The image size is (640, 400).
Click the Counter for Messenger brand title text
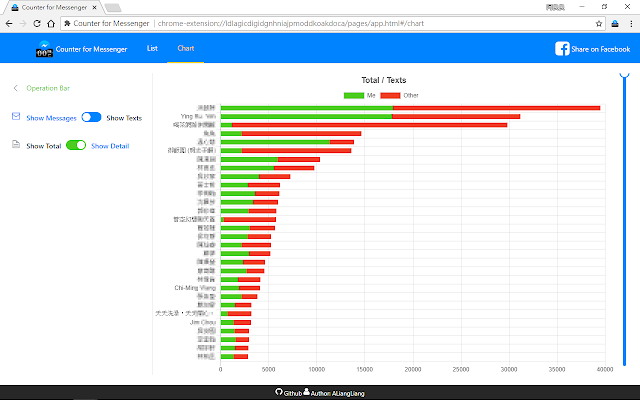pyautogui.click(x=91, y=49)
